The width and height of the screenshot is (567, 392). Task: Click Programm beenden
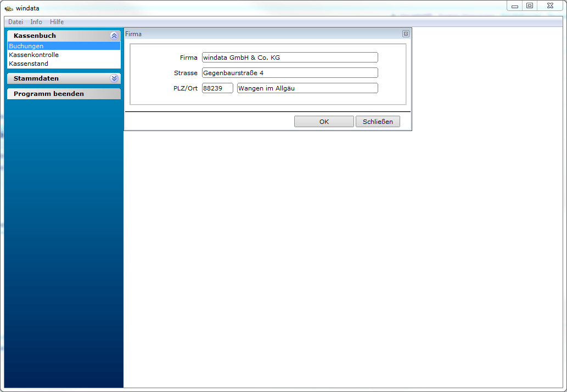(64, 94)
